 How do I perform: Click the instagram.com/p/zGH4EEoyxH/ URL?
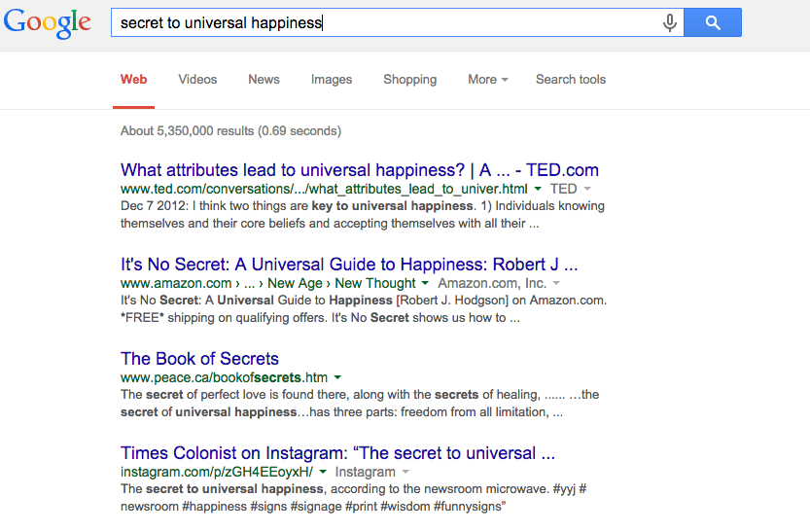217,472
